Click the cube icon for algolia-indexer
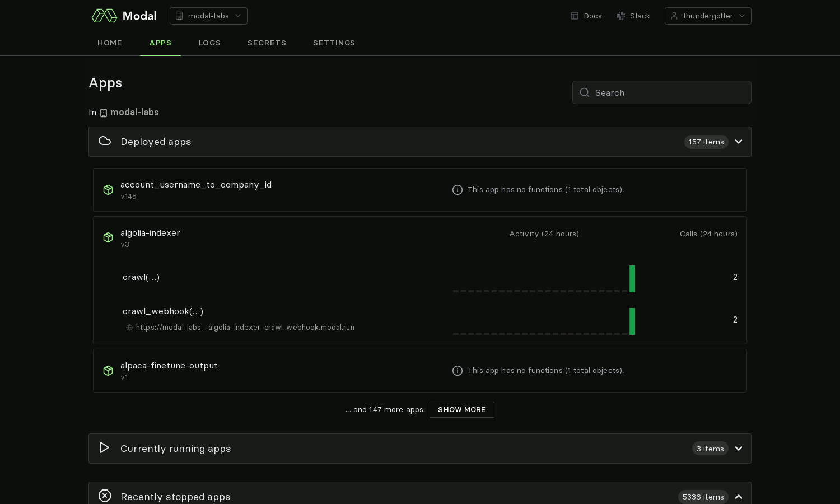840x504 pixels. click(108, 237)
